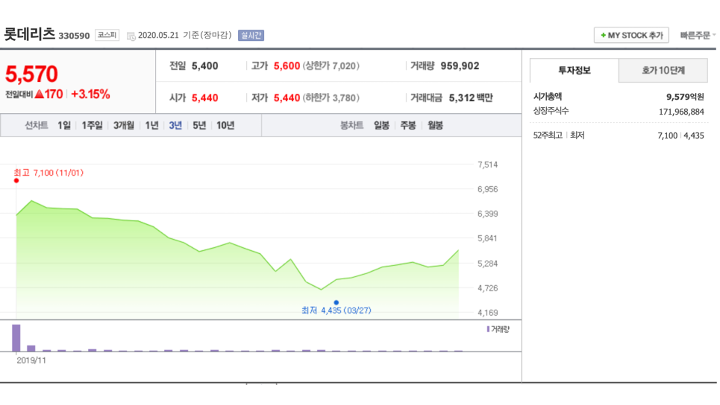The image size is (720, 405).
Task: Click the red 최고 7,100 high marker dot
Action: [17, 180]
